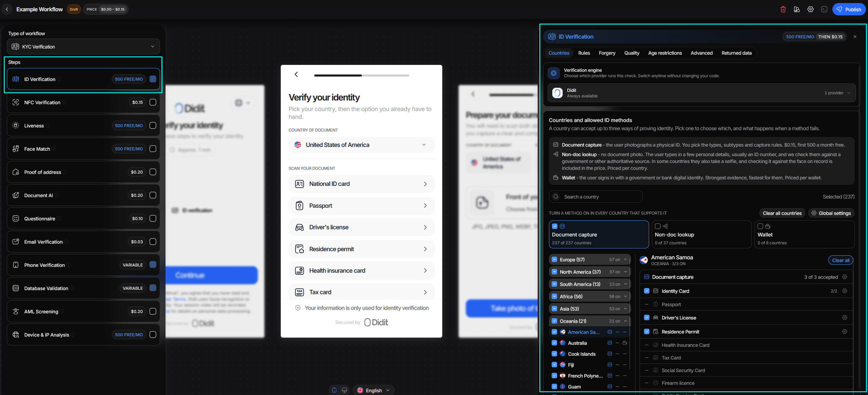Open the theme/appearance icon next to trash
The image size is (868, 395).
coord(797,9)
